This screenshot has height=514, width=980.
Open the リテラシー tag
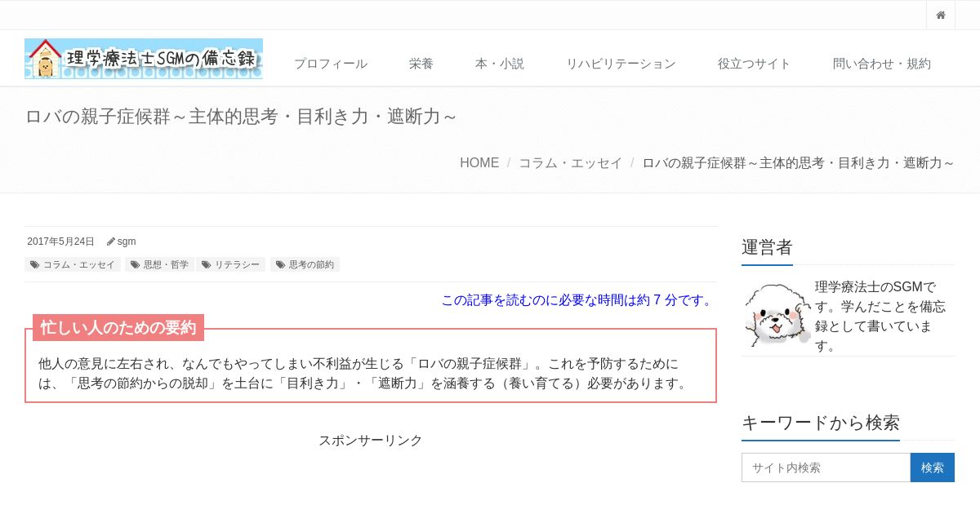(231, 264)
